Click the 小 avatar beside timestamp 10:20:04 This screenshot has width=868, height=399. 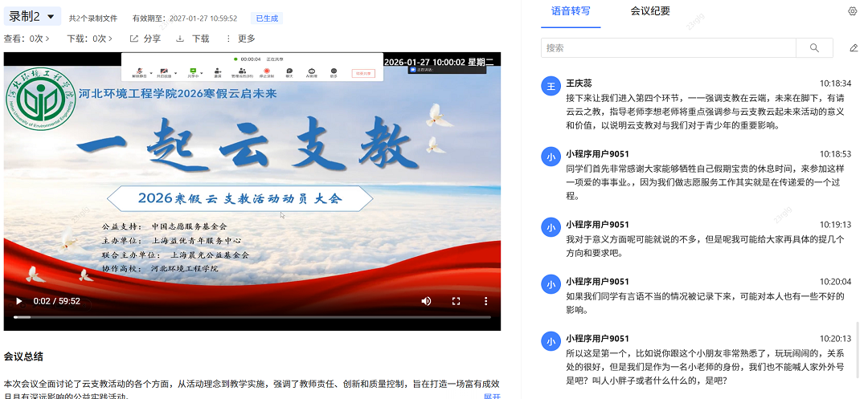coord(551,285)
